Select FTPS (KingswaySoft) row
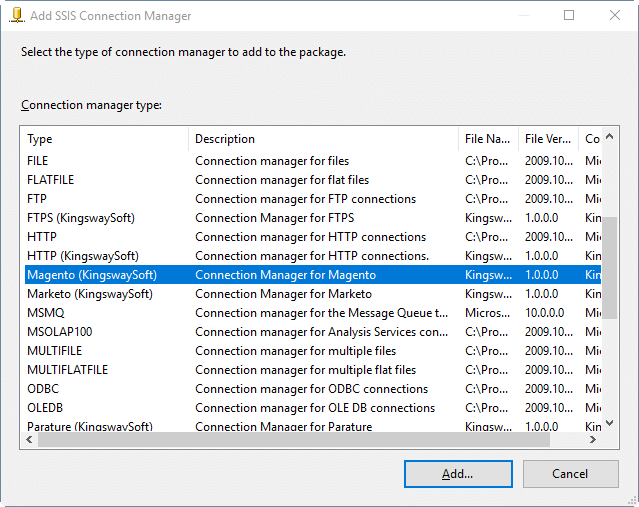Screen dimensions: 639x507 [x=313, y=218]
